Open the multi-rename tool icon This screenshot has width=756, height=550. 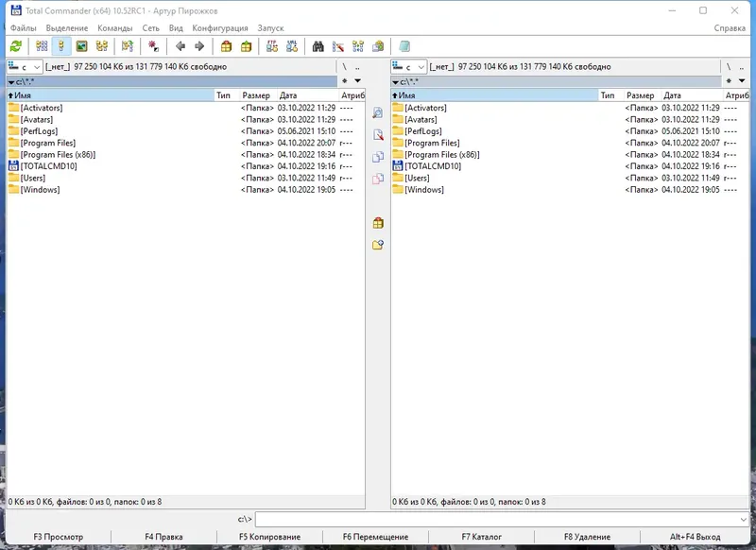(338, 46)
